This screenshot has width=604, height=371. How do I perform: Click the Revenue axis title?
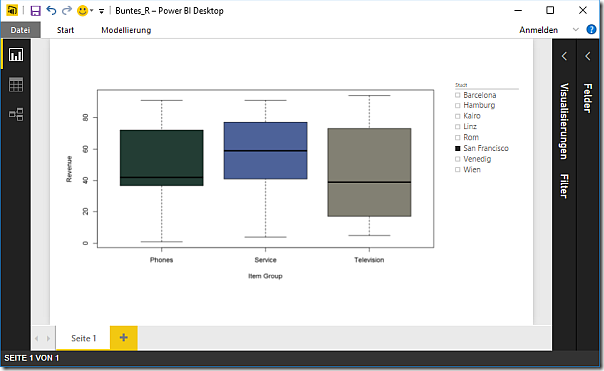(x=69, y=169)
